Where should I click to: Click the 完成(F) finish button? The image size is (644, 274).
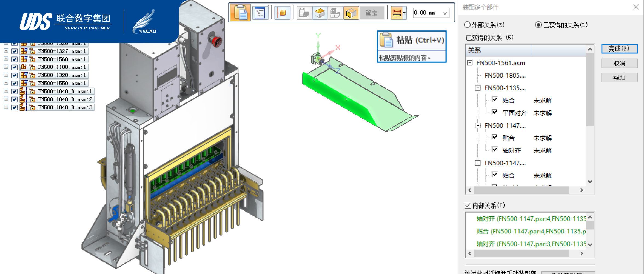(x=619, y=49)
